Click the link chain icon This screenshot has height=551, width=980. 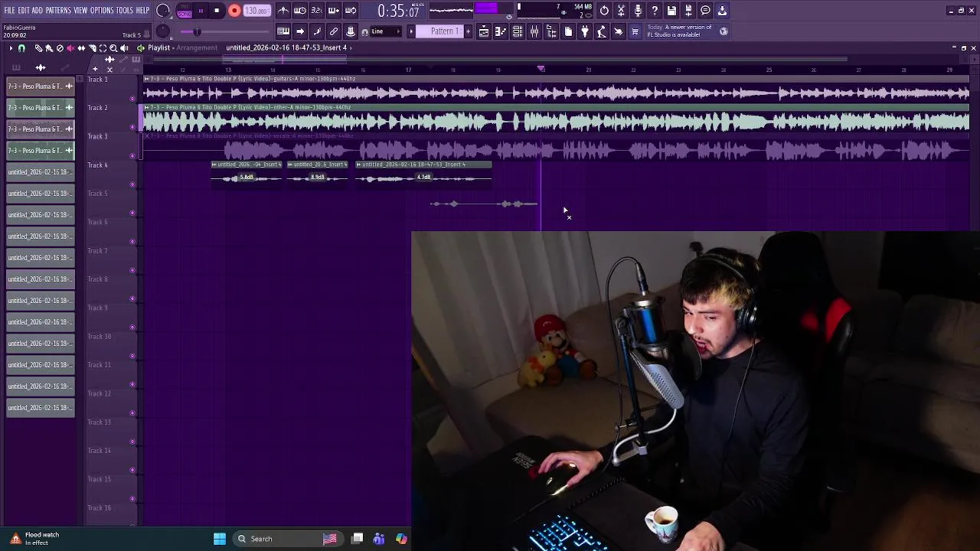(334, 31)
